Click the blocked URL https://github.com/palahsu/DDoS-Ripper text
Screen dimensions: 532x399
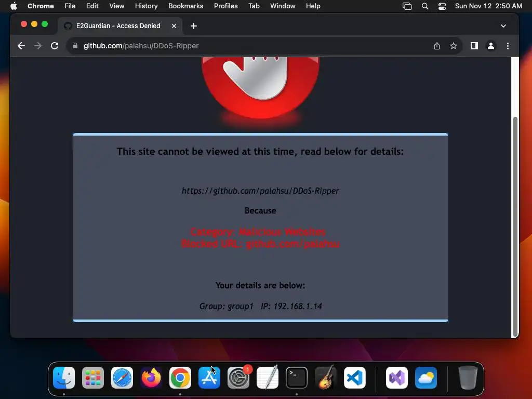point(260,191)
